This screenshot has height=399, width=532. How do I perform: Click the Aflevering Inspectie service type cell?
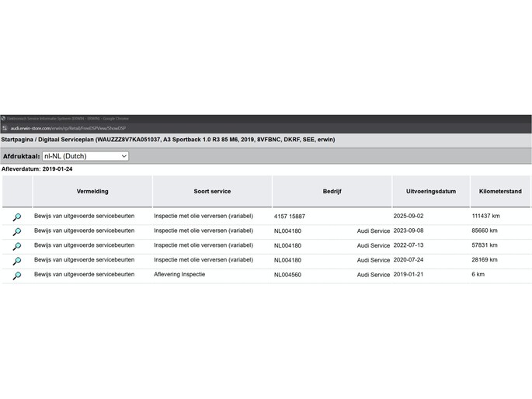pos(179,275)
